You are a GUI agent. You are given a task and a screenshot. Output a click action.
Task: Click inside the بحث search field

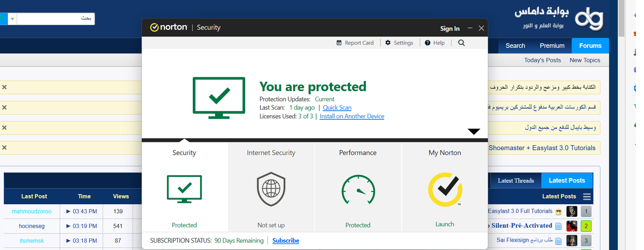[56, 19]
